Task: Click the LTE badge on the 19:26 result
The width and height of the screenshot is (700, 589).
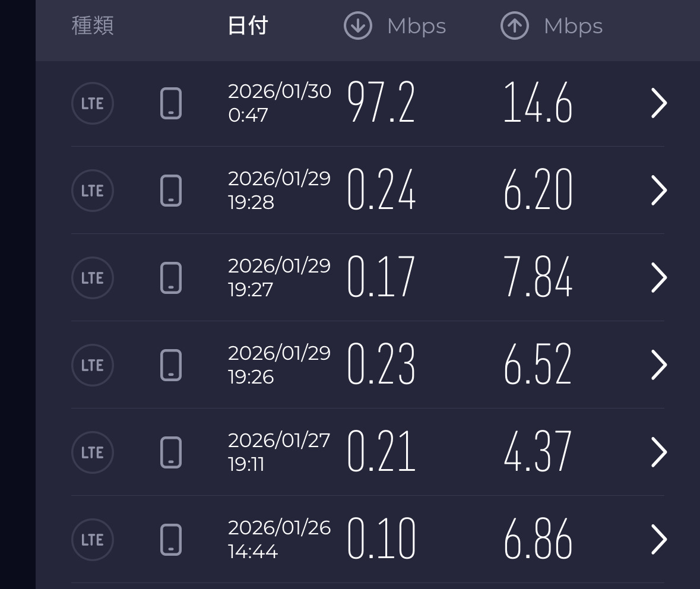Action: tap(92, 365)
